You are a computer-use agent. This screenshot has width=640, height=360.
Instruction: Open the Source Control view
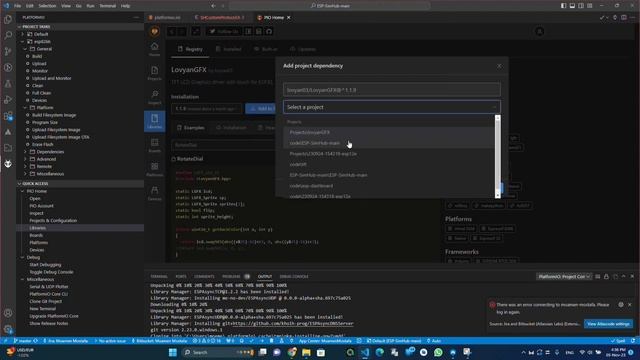(x=8, y=51)
